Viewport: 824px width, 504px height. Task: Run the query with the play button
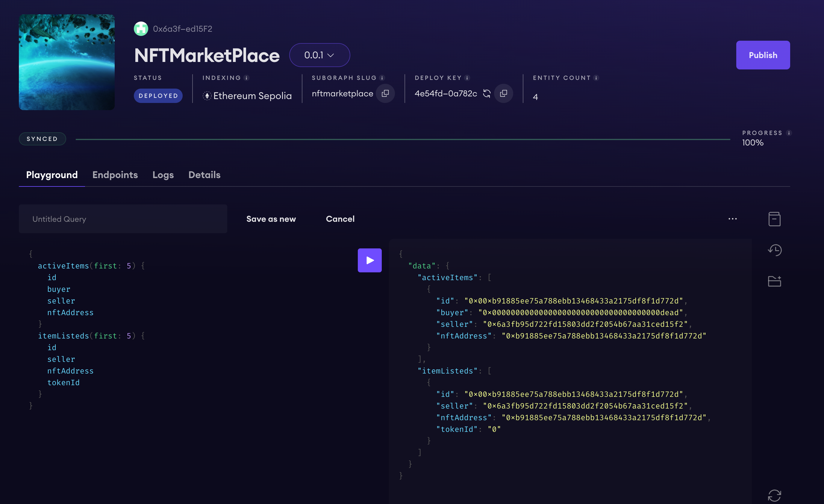point(369,260)
